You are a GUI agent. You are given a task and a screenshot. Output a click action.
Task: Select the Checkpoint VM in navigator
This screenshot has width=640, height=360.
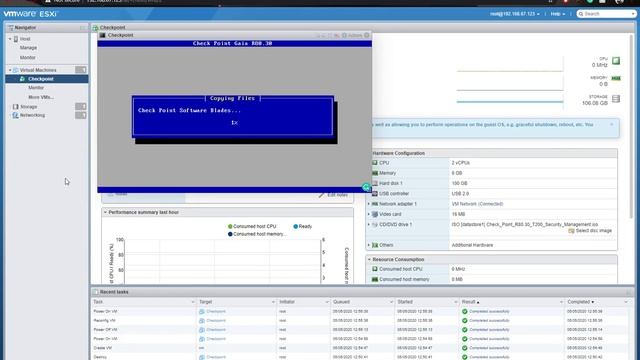(x=41, y=79)
